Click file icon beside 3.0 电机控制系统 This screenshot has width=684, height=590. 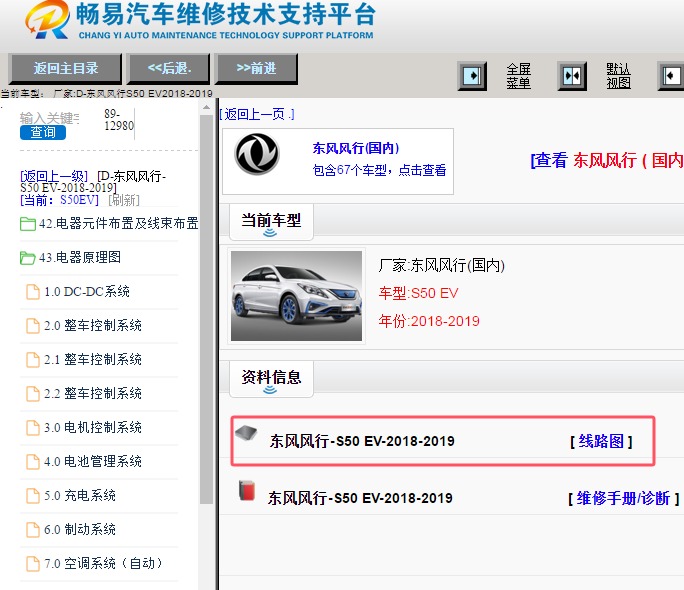pyautogui.click(x=33, y=428)
